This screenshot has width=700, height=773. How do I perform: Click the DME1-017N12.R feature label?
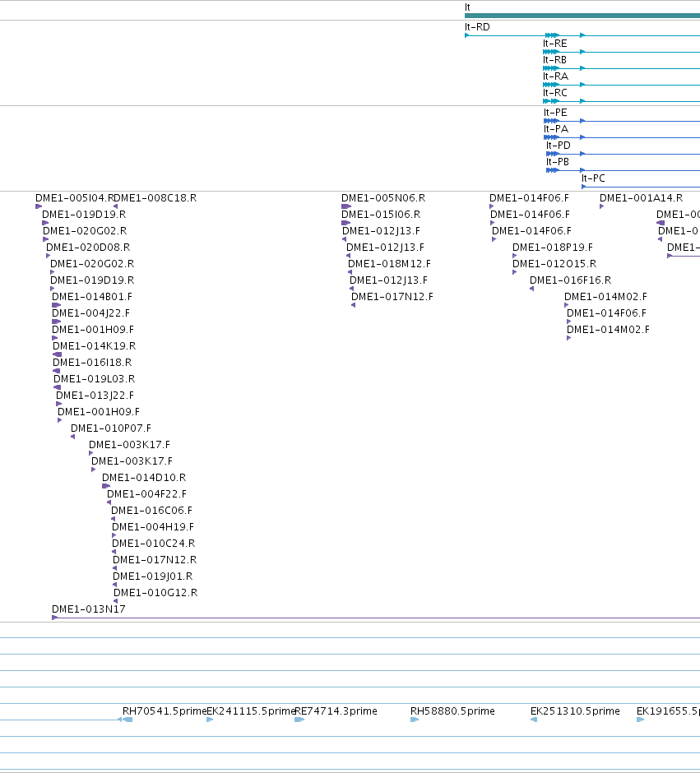pos(155,560)
